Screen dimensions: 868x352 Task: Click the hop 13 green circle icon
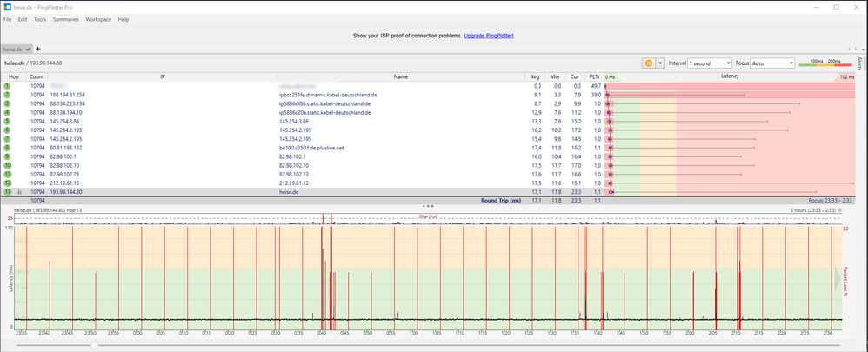7,192
